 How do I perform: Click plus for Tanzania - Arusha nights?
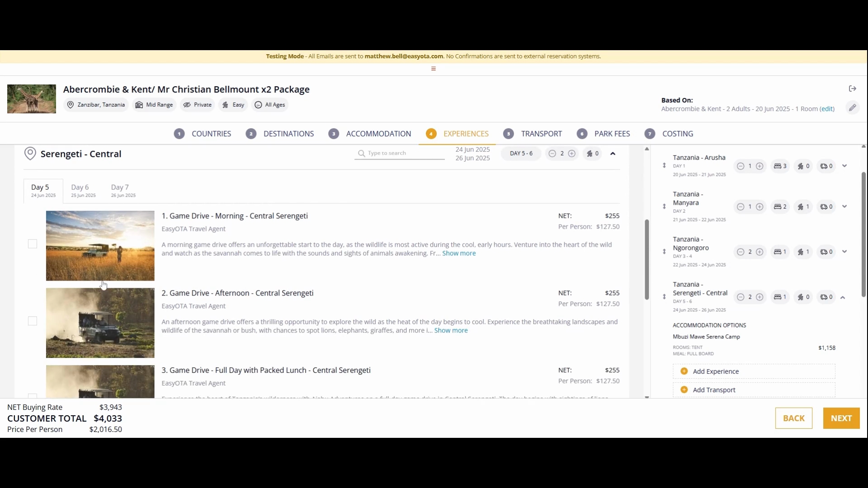pyautogui.click(x=760, y=166)
